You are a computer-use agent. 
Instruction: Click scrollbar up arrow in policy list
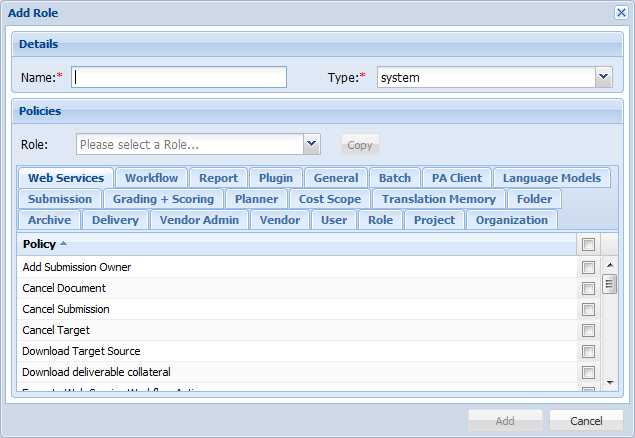click(609, 266)
